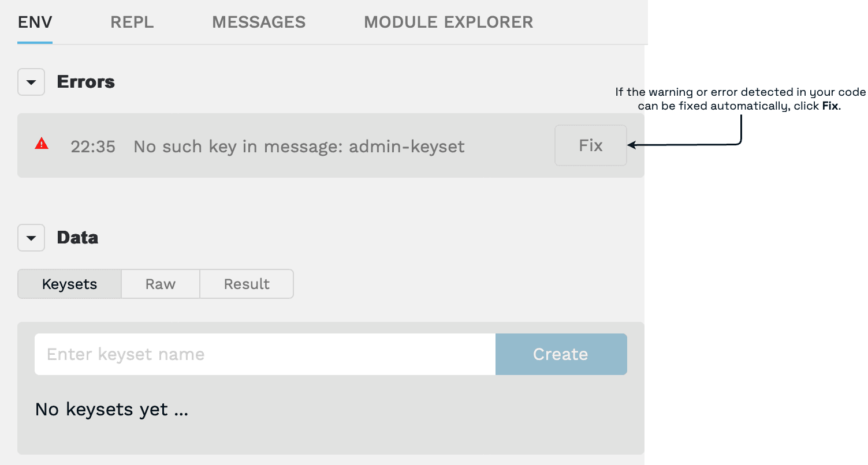Select the Result data view

pyautogui.click(x=247, y=284)
